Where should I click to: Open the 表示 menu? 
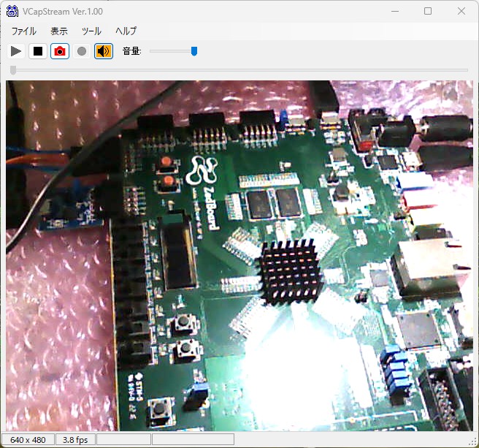click(x=59, y=31)
